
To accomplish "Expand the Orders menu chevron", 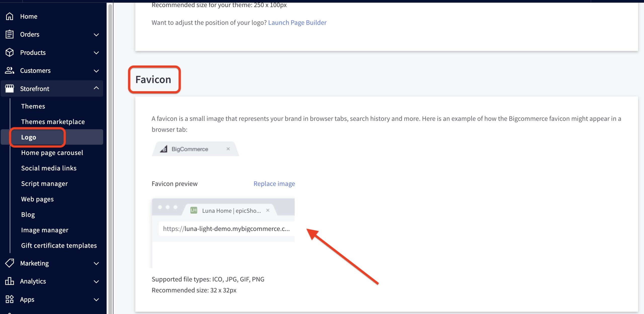I will pyautogui.click(x=96, y=35).
